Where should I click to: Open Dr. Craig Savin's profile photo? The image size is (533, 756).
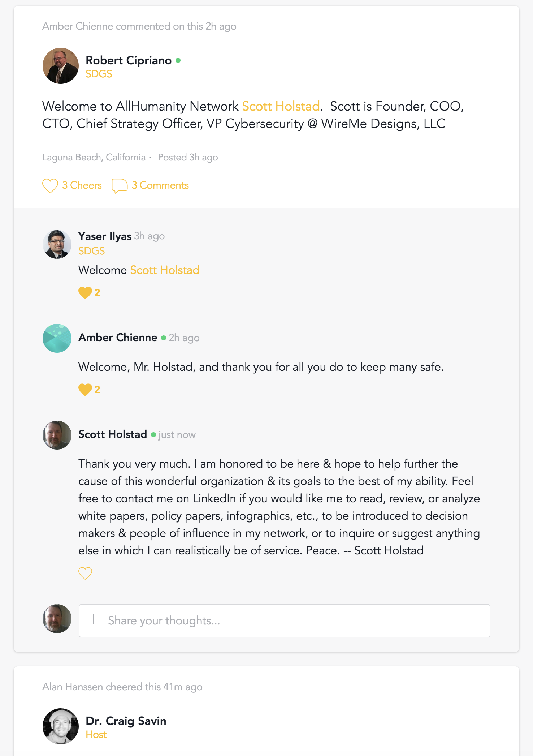click(x=61, y=726)
